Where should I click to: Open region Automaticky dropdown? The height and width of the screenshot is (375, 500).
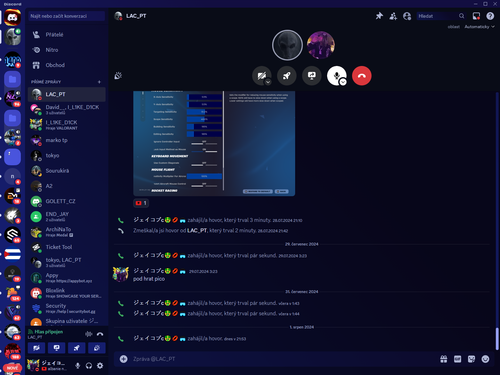click(x=479, y=27)
